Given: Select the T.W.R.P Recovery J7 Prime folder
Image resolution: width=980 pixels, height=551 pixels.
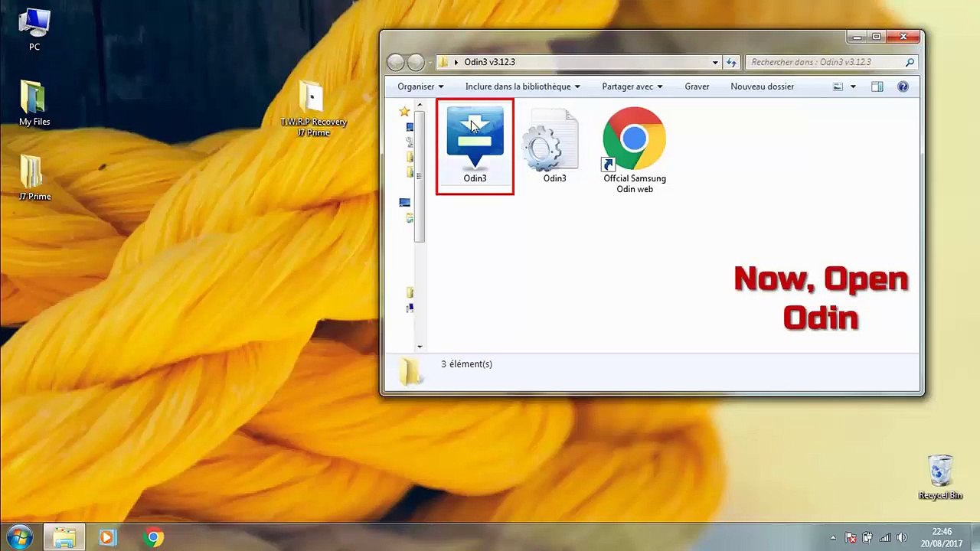Looking at the screenshot, I should [313, 109].
